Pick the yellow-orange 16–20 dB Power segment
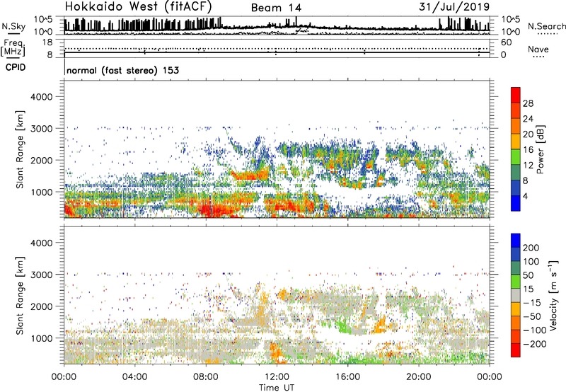 516,142
